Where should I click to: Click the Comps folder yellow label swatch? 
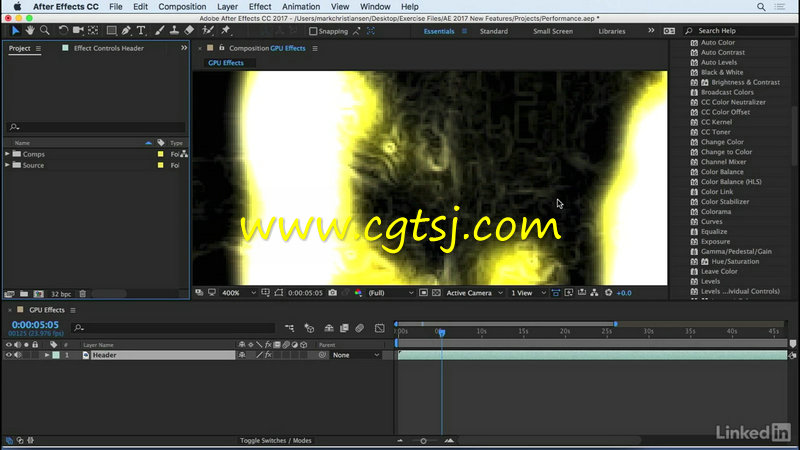point(161,154)
